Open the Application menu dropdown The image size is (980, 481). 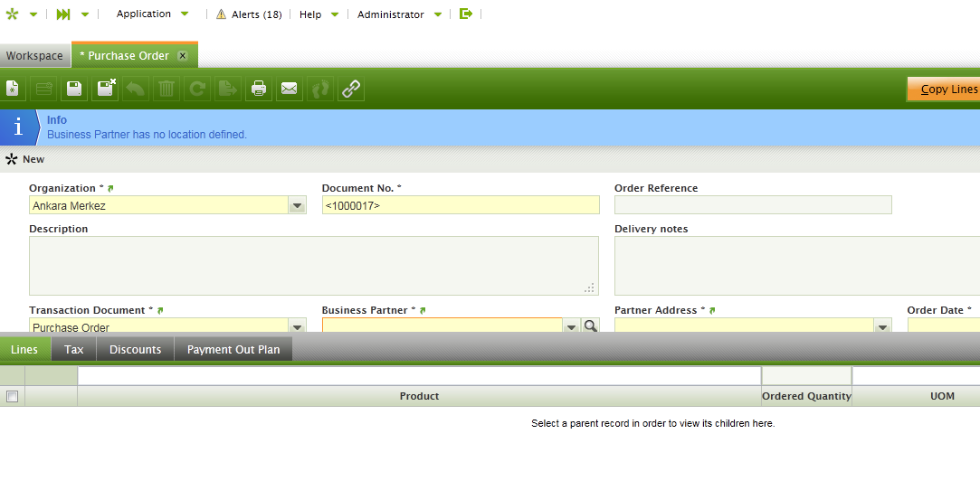(x=185, y=14)
